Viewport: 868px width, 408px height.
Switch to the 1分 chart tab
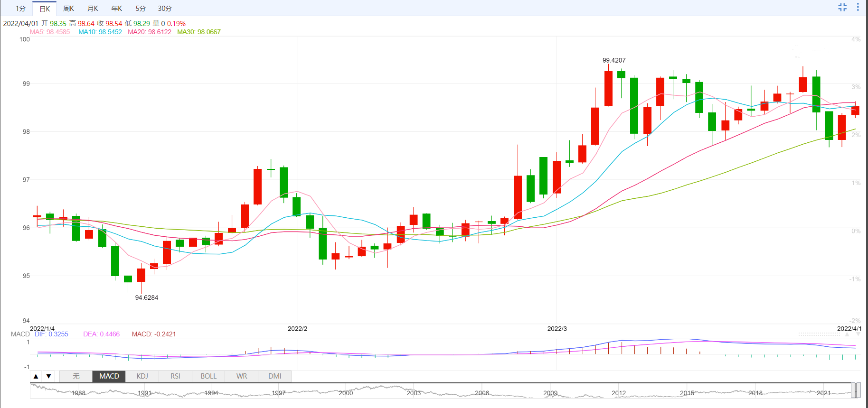[x=20, y=9]
